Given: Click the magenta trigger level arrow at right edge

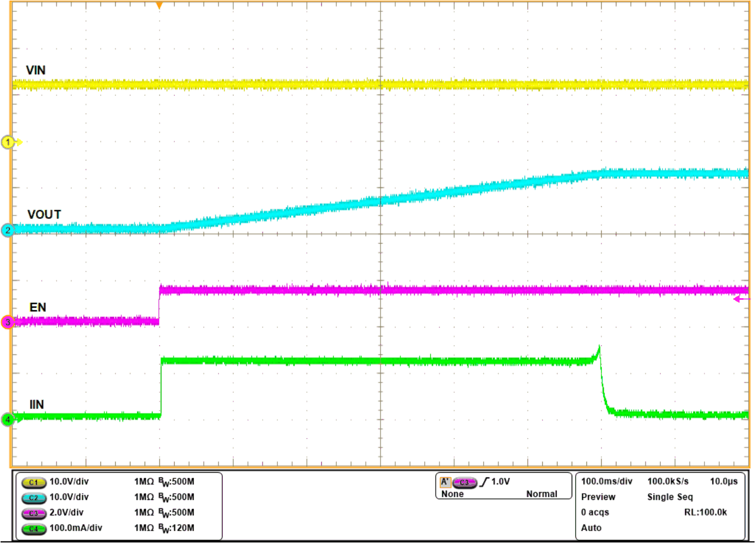Looking at the screenshot, I should (741, 299).
